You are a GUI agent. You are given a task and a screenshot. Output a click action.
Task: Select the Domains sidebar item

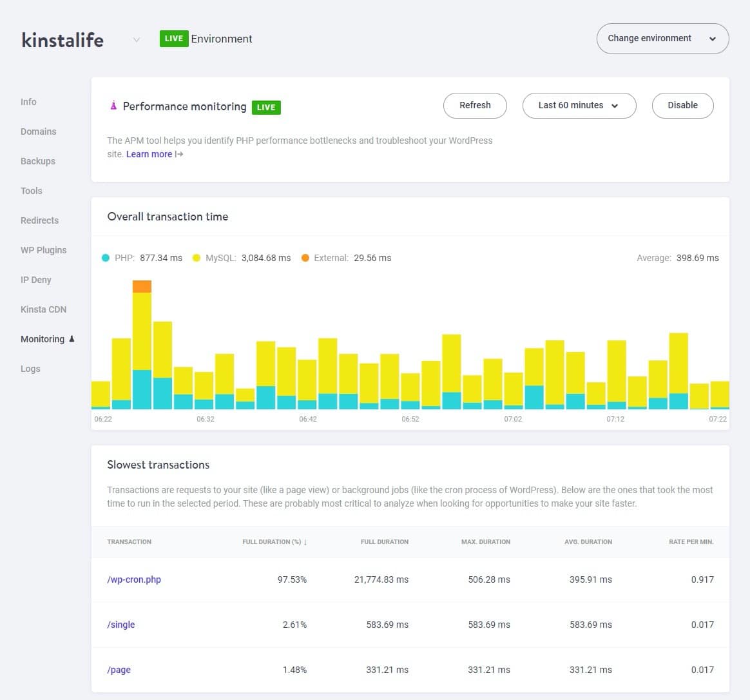[38, 131]
